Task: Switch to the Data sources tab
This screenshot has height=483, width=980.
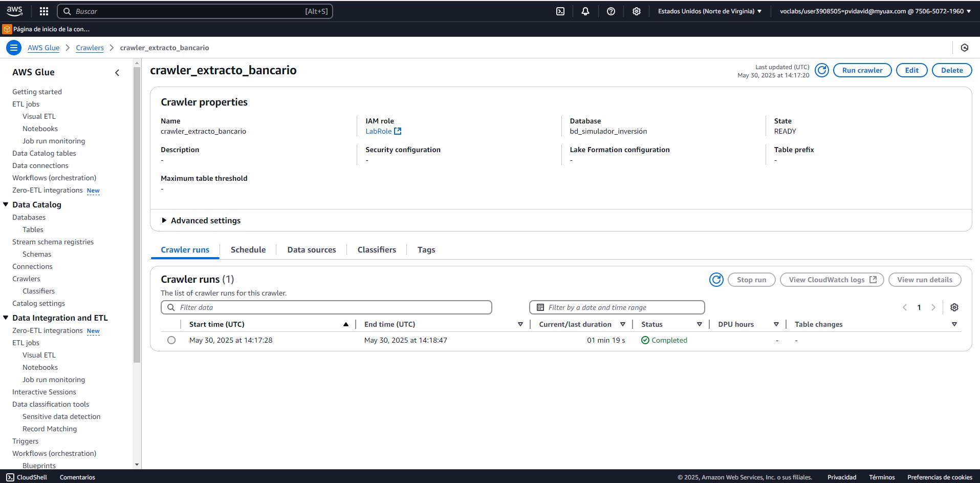Action: pyautogui.click(x=312, y=250)
